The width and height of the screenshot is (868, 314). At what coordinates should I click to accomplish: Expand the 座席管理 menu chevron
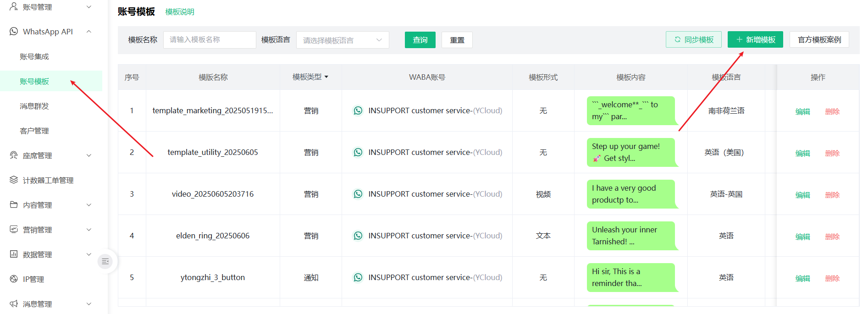point(89,155)
